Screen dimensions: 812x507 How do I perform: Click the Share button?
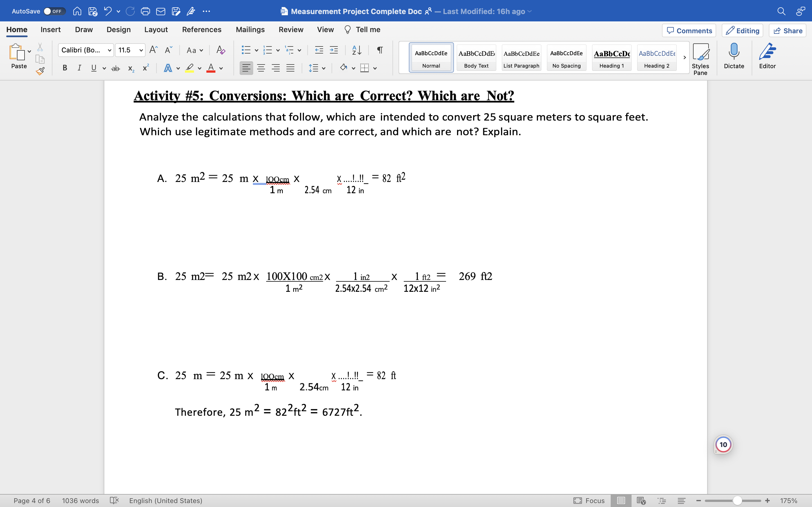click(x=787, y=30)
